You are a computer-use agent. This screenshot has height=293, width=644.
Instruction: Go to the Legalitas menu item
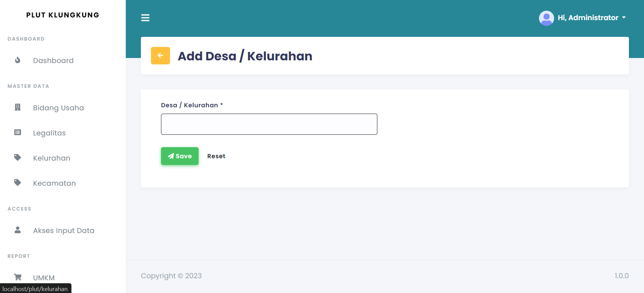click(x=49, y=133)
